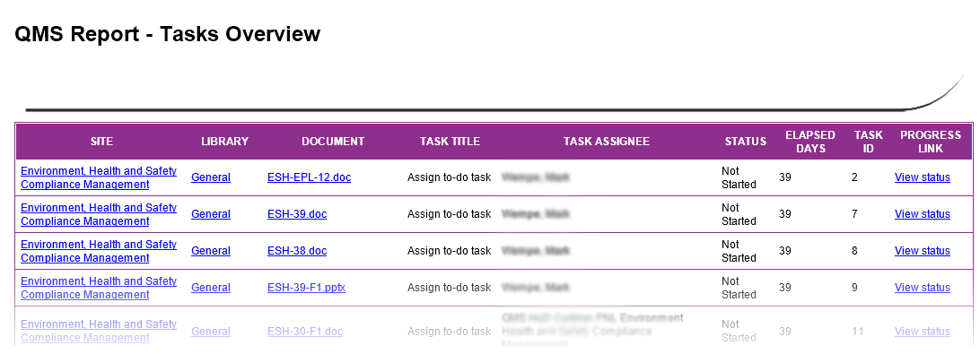View status for task ID 7
The width and height of the screenshot is (980, 354).
click(x=923, y=214)
